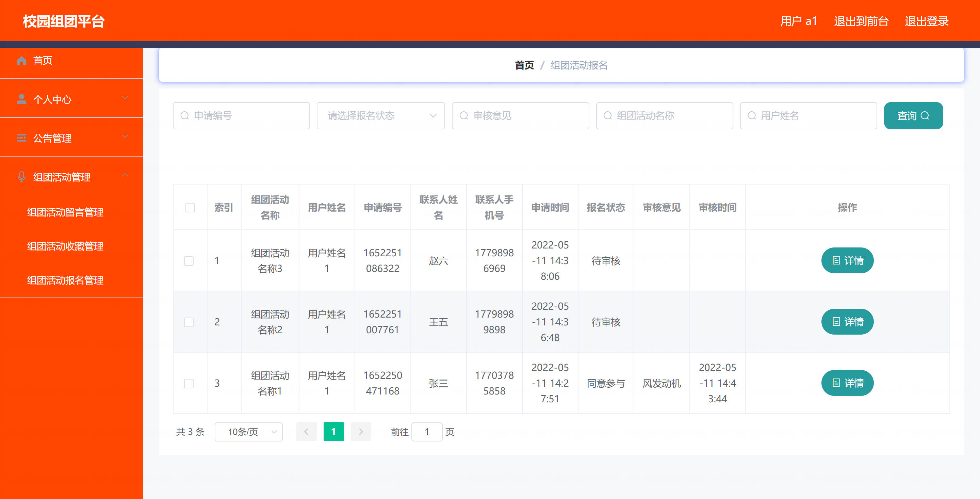Expand the 公告管理 menu chevron

coord(125,136)
